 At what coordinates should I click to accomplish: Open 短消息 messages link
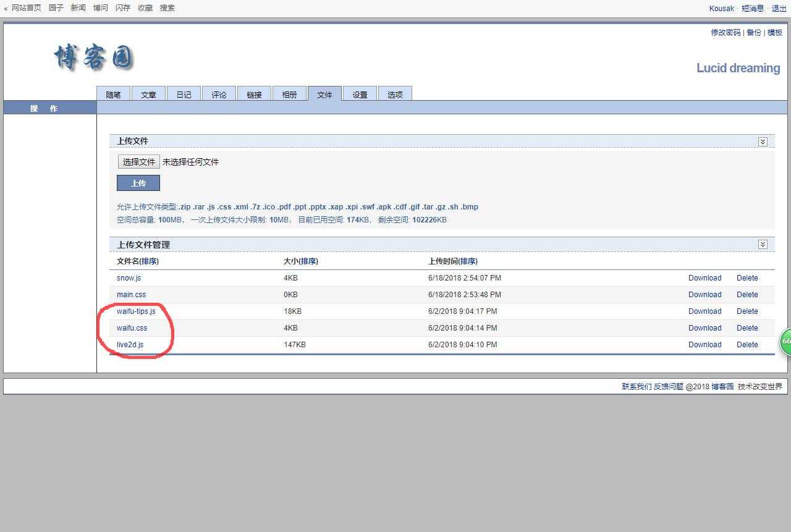(x=753, y=9)
